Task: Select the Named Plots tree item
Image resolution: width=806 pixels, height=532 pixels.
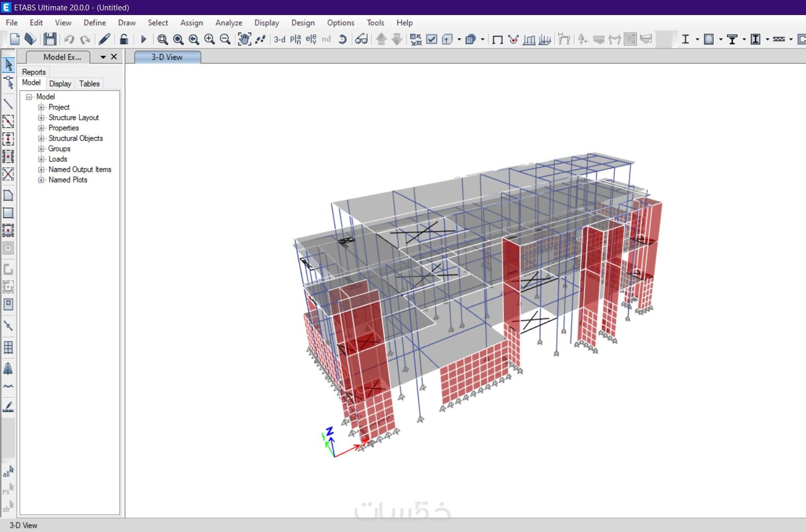Action: click(x=68, y=180)
